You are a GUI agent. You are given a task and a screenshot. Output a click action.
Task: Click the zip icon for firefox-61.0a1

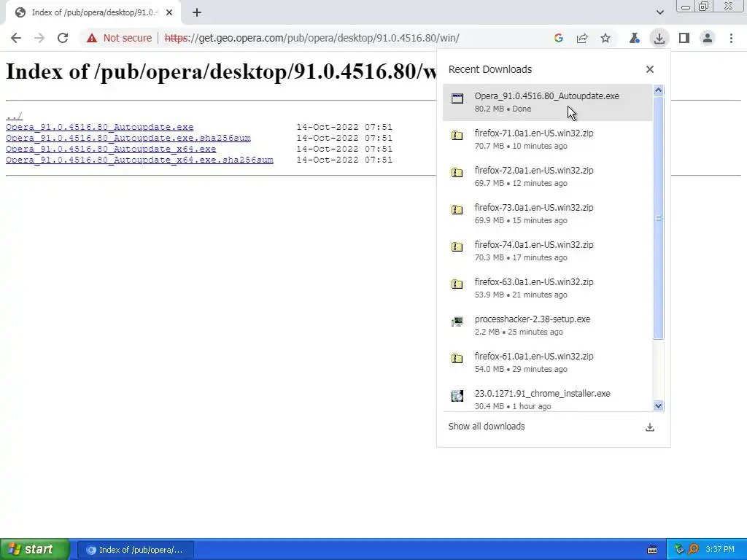(x=457, y=358)
